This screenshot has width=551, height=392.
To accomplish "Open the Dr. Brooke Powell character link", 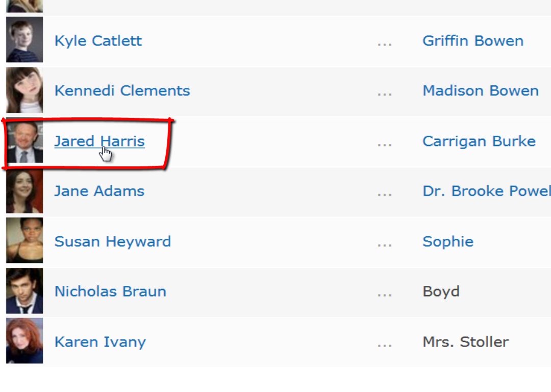I will coord(487,191).
